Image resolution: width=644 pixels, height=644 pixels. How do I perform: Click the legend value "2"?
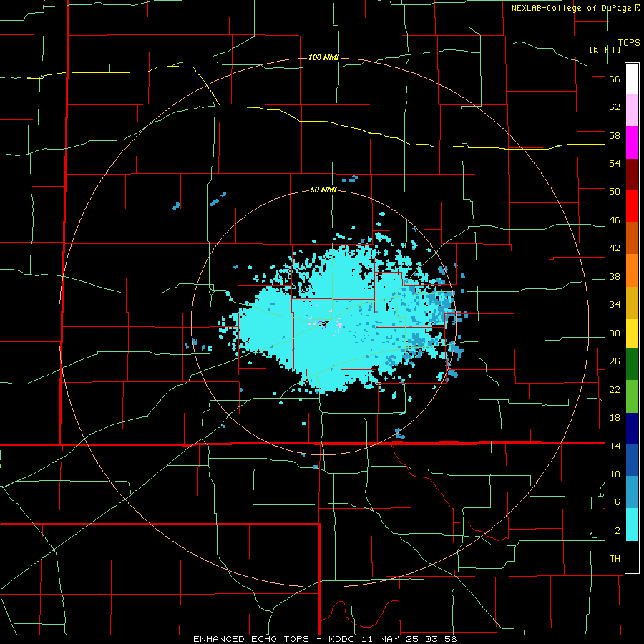pos(617,531)
